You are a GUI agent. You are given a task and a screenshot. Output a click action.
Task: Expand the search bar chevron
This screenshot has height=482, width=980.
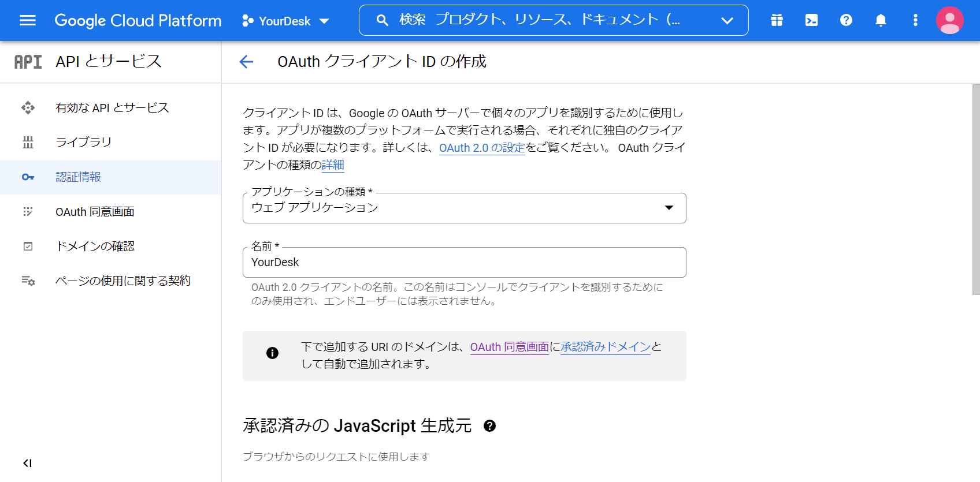pos(727,21)
